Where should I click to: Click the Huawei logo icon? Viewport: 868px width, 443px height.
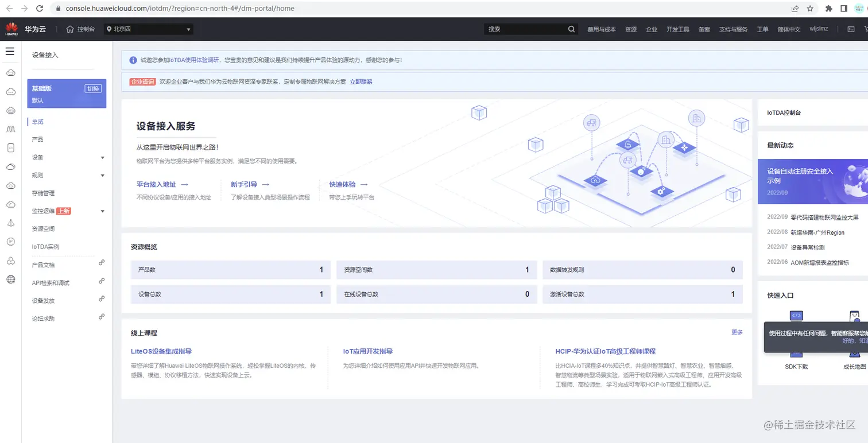[11, 29]
